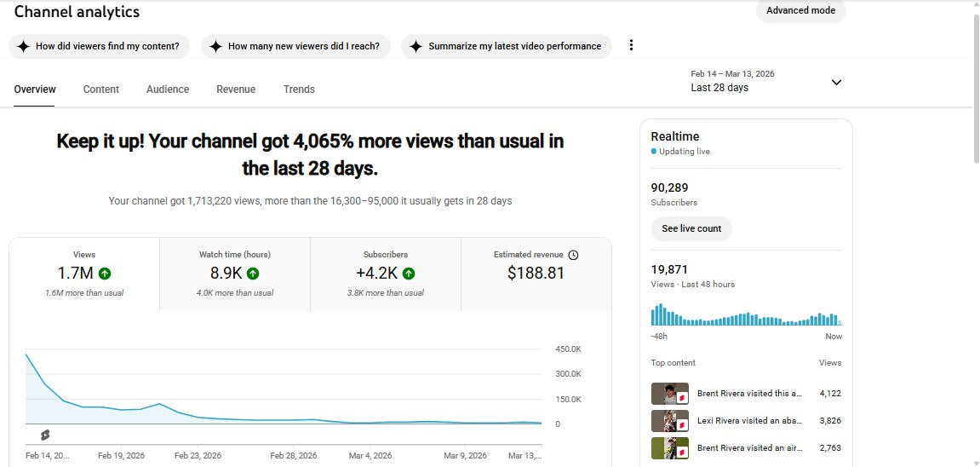The image size is (980, 467).
Task: Click the green up arrow next to Views
Action: point(105,274)
